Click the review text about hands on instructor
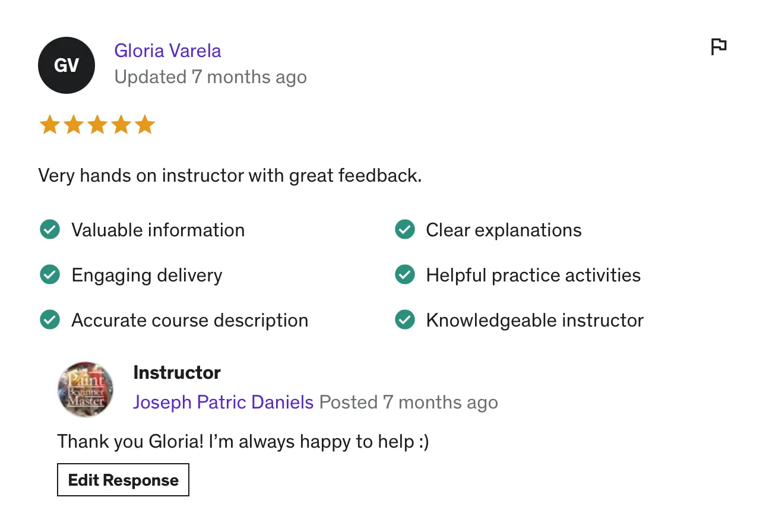The height and width of the screenshot is (532, 766). click(x=230, y=176)
